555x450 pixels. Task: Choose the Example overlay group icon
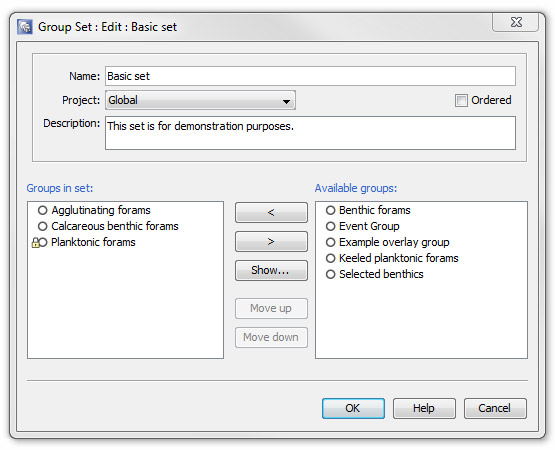(330, 242)
